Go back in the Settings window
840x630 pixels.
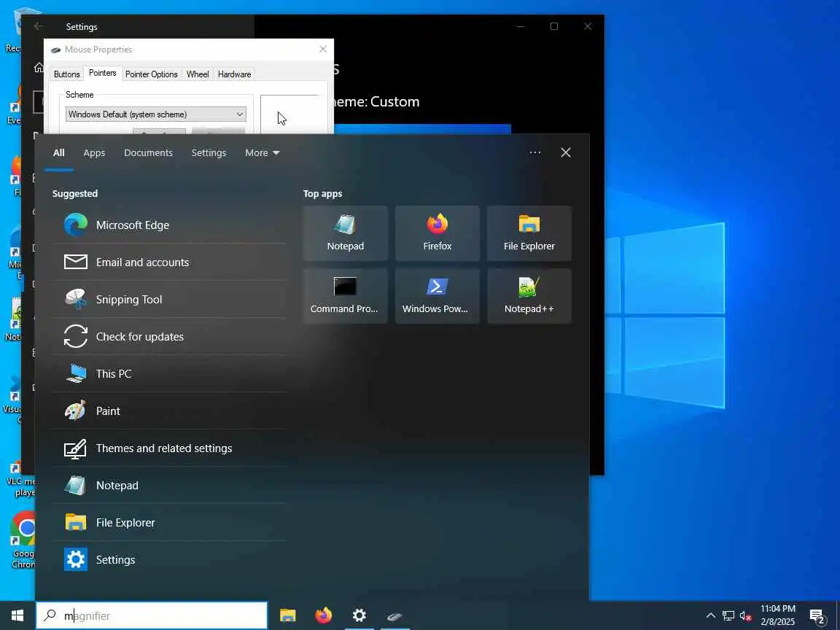tap(38, 26)
